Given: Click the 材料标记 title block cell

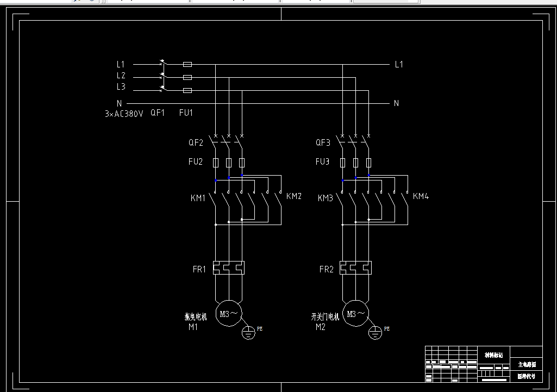Looking at the screenshot, I should [494, 354].
